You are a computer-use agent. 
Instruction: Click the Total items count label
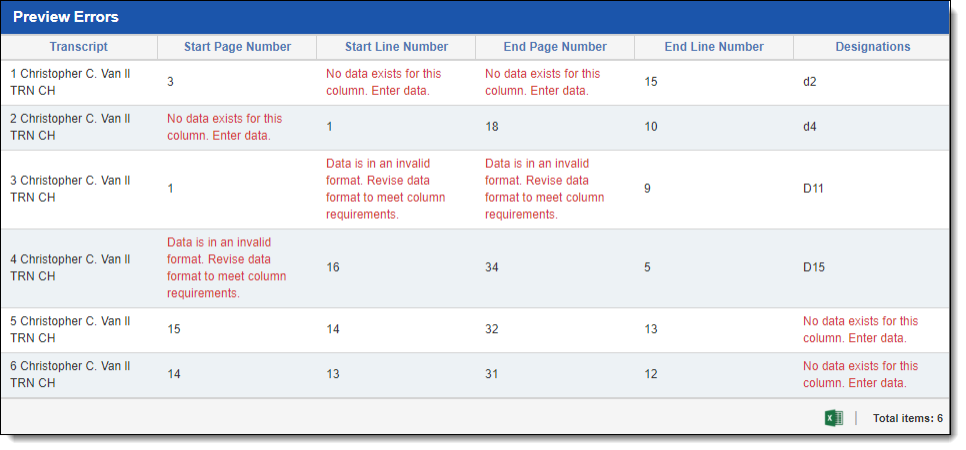907,419
